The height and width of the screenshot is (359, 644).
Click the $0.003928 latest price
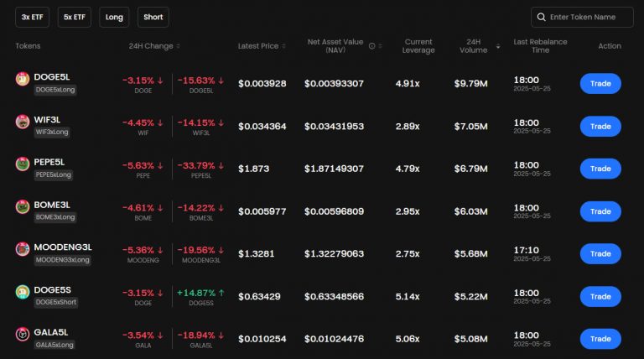click(262, 83)
